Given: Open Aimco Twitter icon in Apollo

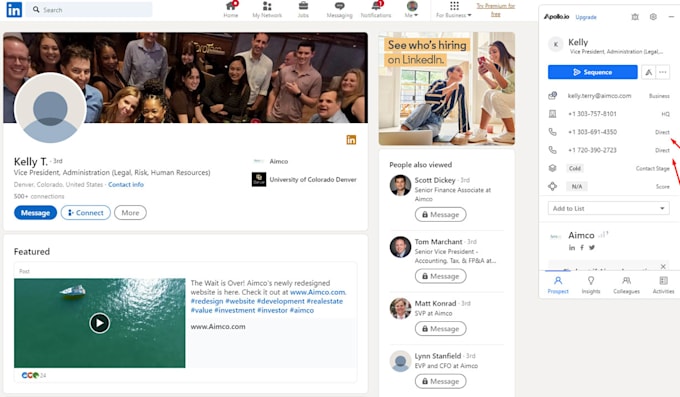Looking at the screenshot, I should pos(592,248).
